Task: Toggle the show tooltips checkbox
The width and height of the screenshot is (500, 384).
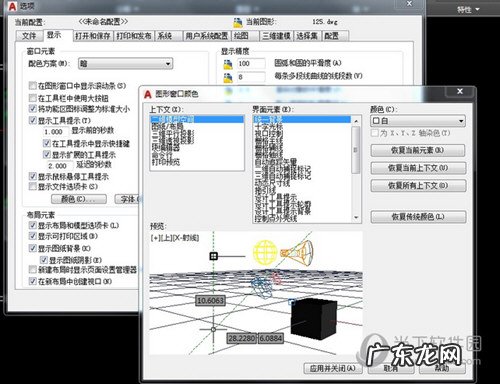Action: click(32, 120)
